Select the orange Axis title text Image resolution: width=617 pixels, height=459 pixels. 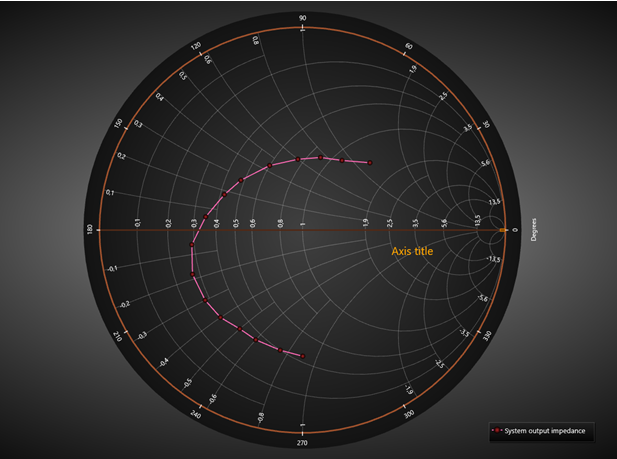point(412,251)
